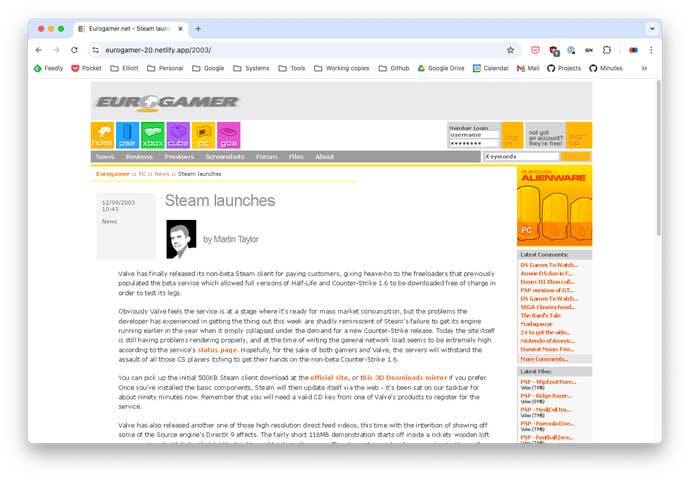Close the Eurogamer.net tab
The image size is (690, 480).
[x=180, y=29]
